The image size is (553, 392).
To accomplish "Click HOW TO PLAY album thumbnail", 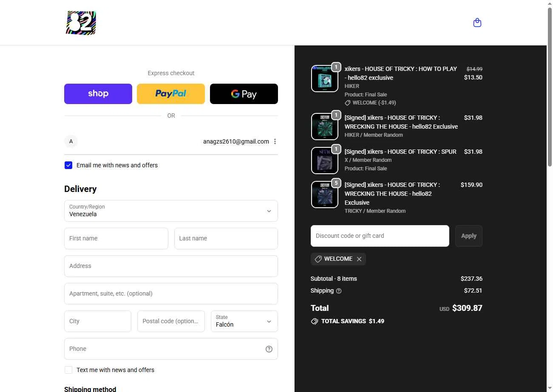I will (325, 79).
